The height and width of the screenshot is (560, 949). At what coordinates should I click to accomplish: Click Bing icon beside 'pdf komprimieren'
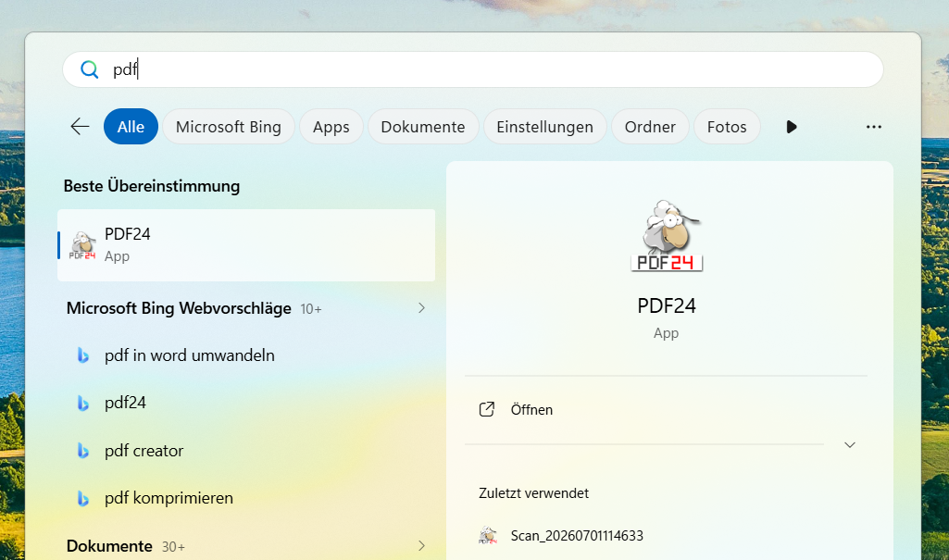tap(83, 498)
